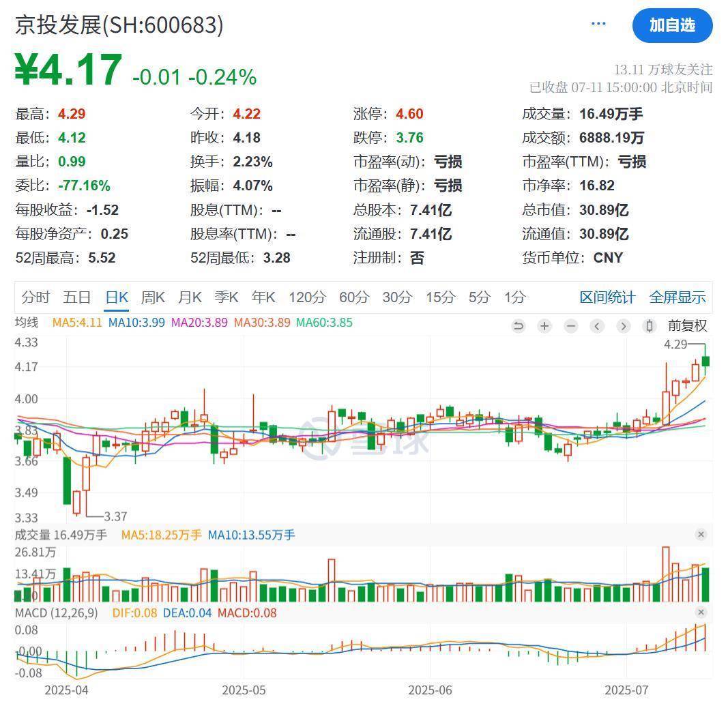Screen dimensions: 728x706
Task: Click the stock title 京投发展(SH:600683)
Action: tap(119, 25)
